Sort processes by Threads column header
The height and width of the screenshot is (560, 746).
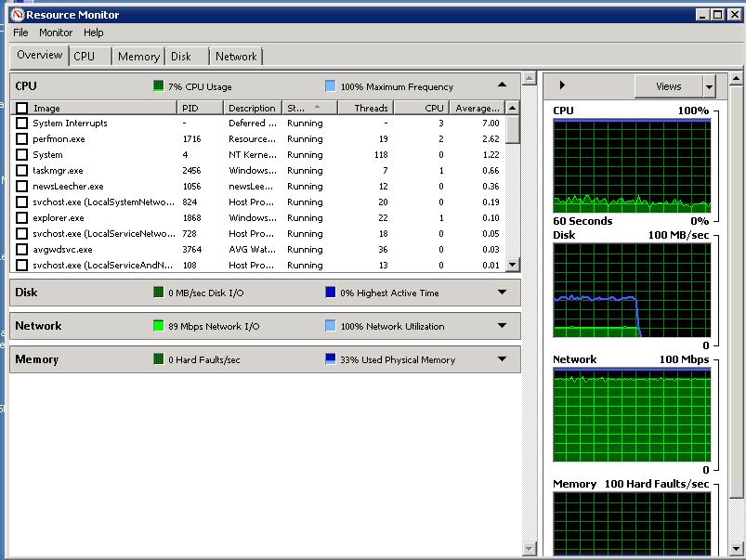(x=369, y=109)
